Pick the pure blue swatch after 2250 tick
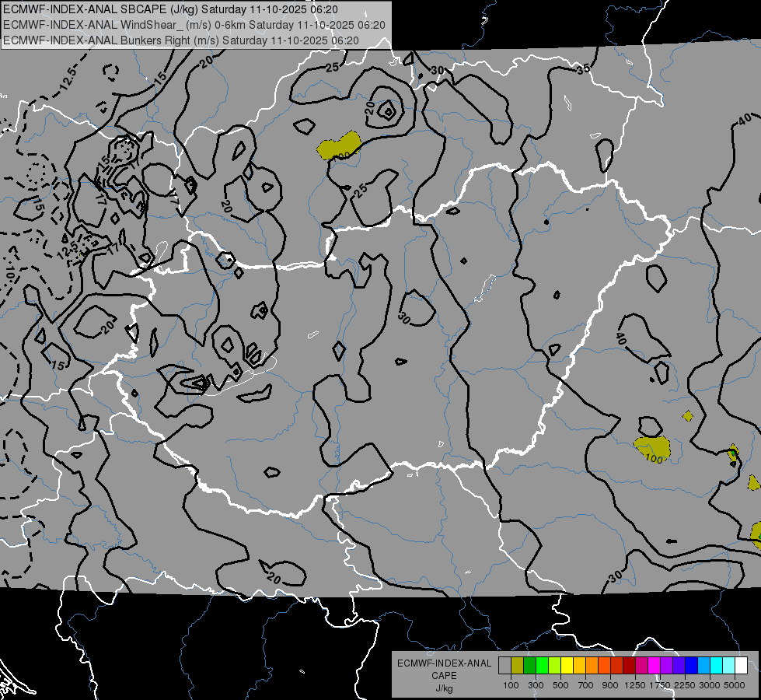761x700 pixels. [692, 665]
